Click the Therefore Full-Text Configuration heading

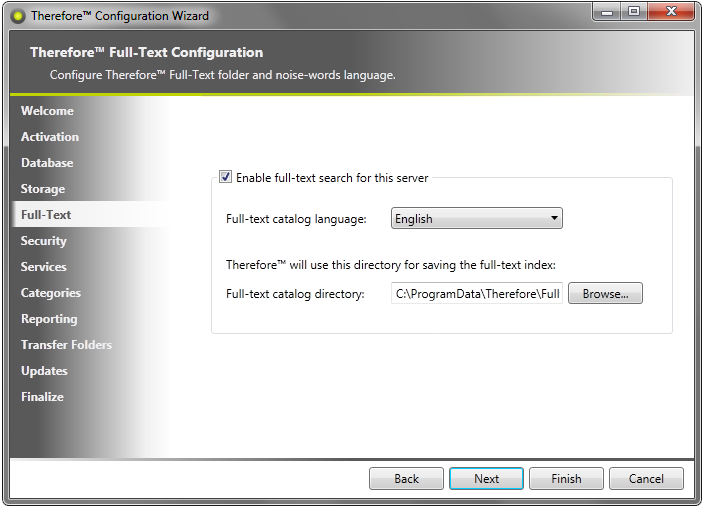pos(146,52)
